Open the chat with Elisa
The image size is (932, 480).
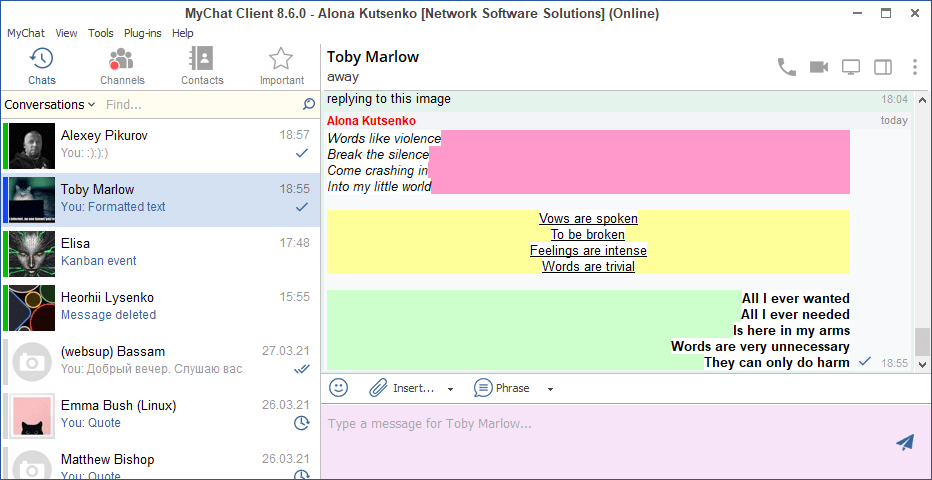(160, 254)
